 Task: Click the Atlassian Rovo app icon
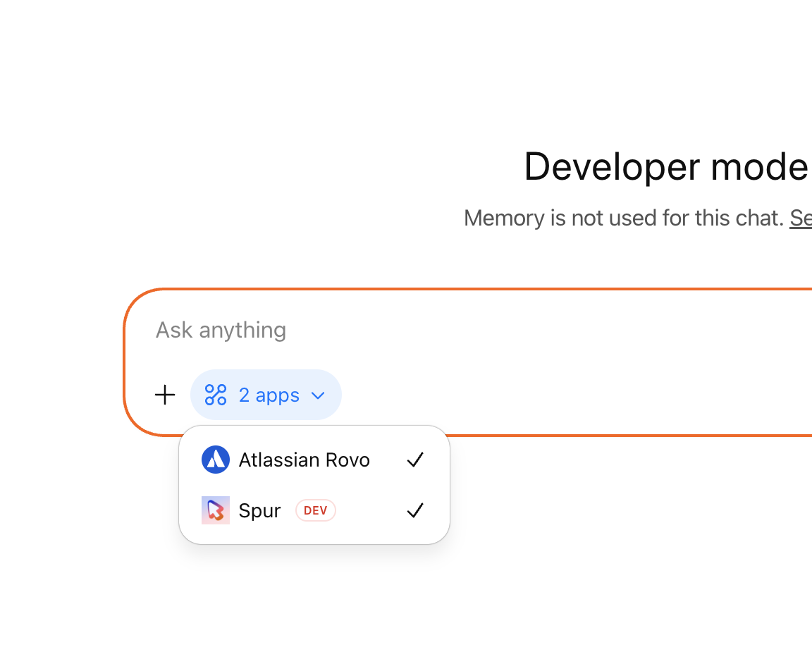[216, 460]
